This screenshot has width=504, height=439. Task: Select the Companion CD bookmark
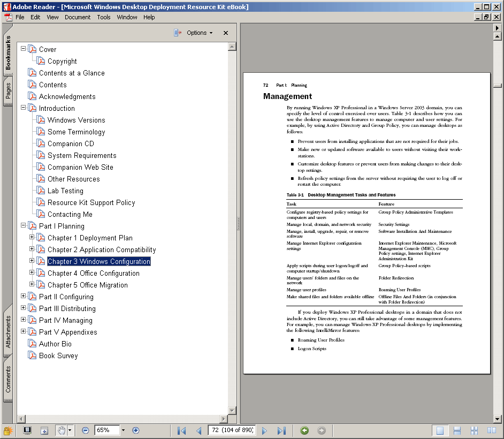pos(71,144)
